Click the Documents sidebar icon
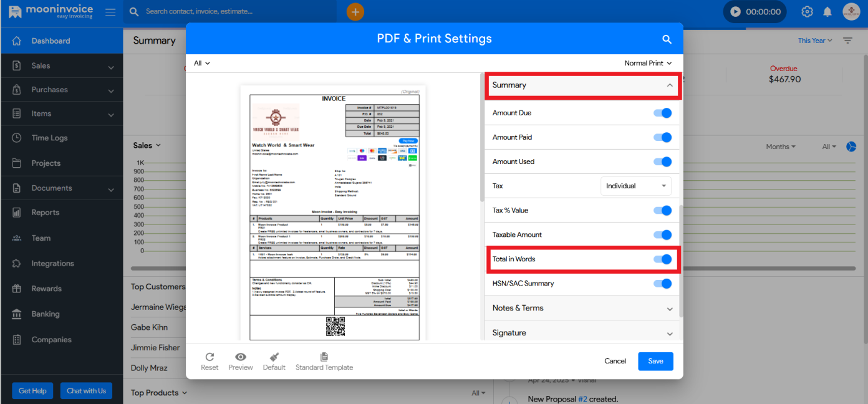This screenshot has width=868, height=404. click(17, 188)
